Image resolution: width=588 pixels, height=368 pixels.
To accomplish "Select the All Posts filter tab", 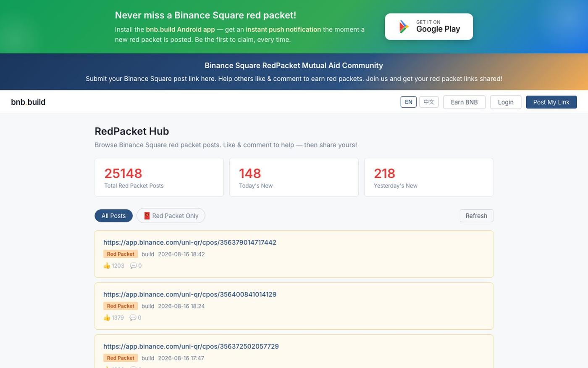I will 113,216.
